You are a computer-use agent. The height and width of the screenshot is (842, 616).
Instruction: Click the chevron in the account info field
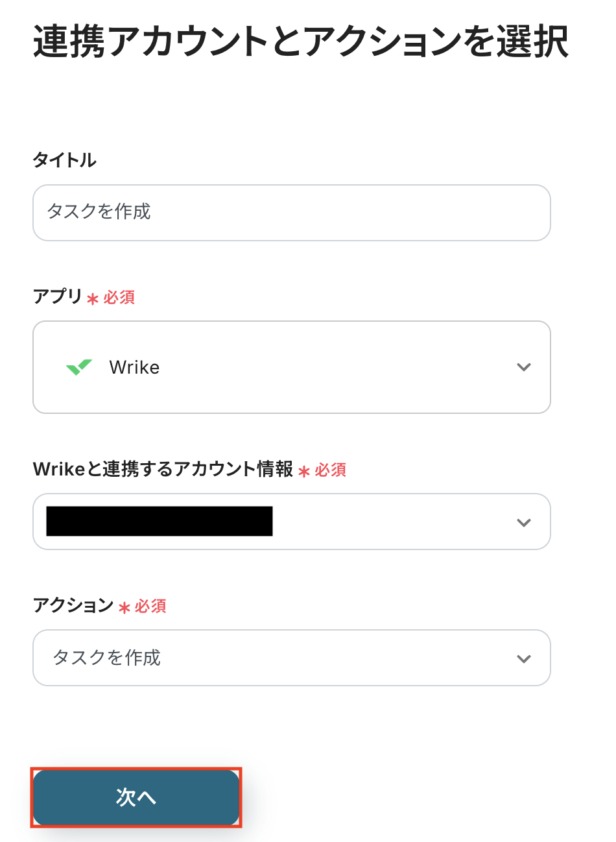(x=524, y=522)
